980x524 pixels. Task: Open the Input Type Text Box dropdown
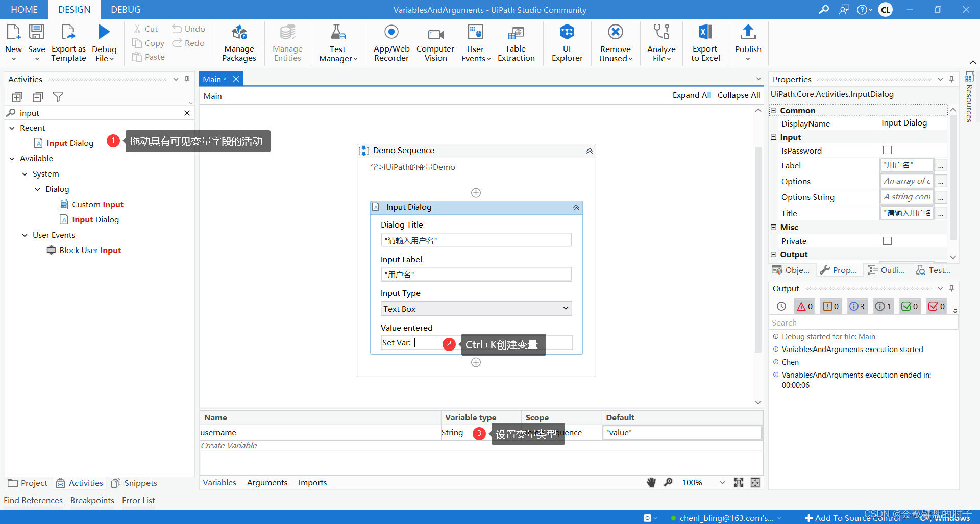[x=476, y=309]
